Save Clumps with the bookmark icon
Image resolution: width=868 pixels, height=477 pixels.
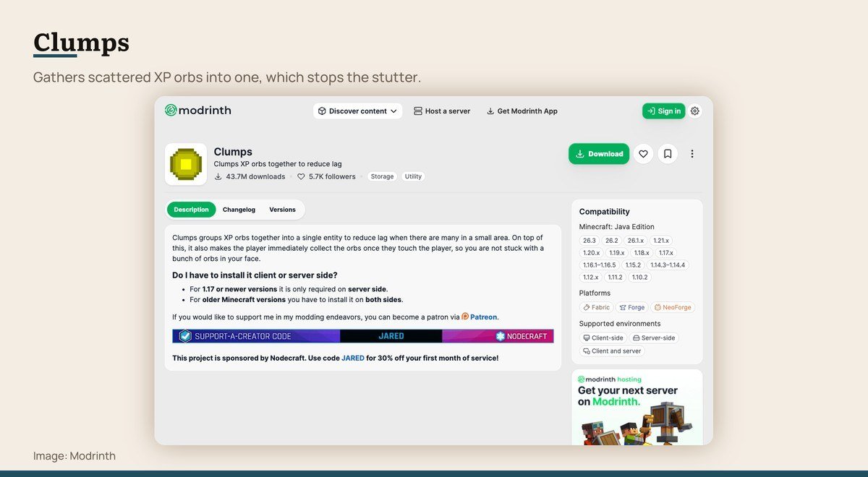click(x=668, y=154)
